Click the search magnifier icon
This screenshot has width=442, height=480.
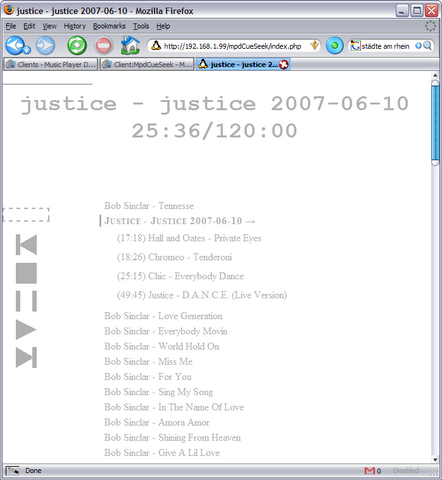(x=427, y=46)
